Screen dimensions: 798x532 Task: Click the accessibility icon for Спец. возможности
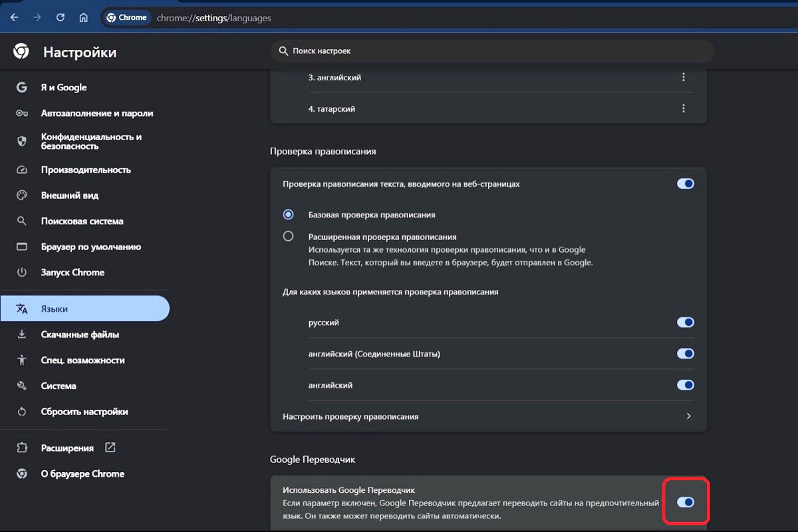coord(22,360)
